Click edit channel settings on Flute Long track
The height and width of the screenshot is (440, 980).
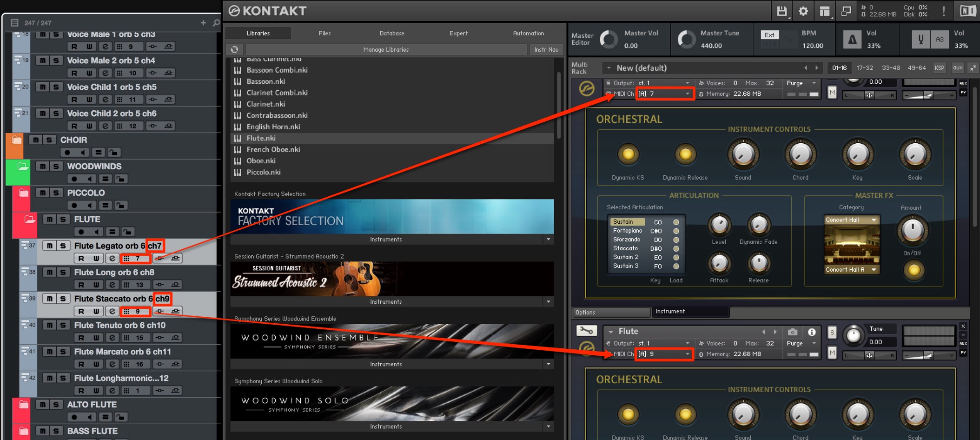[x=112, y=285]
